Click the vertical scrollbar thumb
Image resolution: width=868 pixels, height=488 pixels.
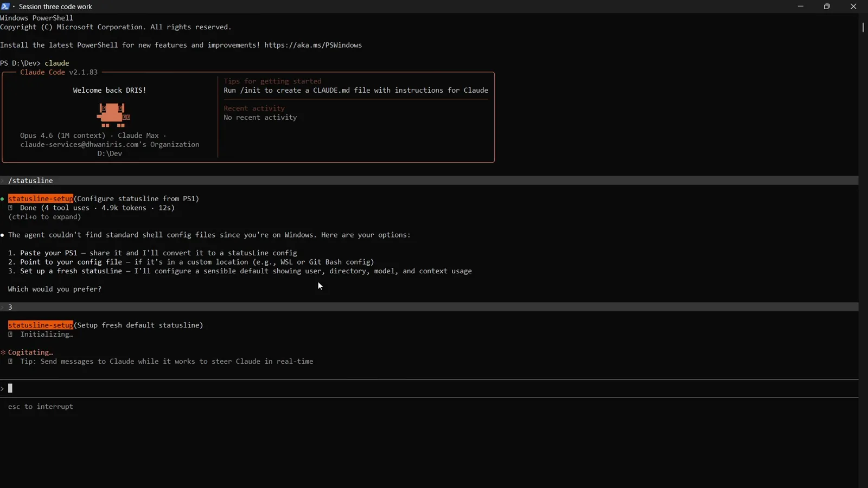click(863, 27)
